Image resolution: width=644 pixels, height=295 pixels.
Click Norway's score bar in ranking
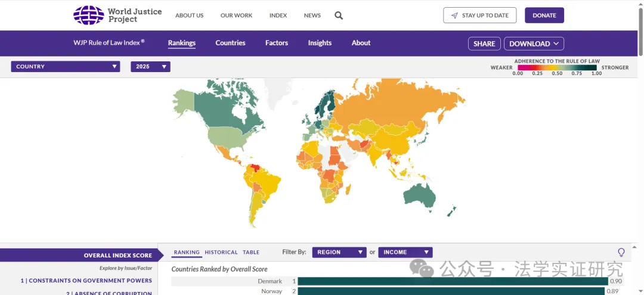(451, 291)
